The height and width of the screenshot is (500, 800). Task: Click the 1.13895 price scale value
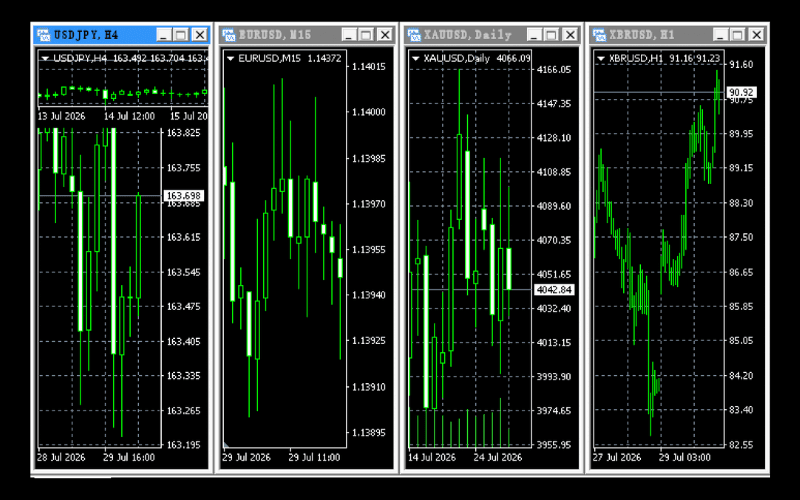click(x=369, y=433)
